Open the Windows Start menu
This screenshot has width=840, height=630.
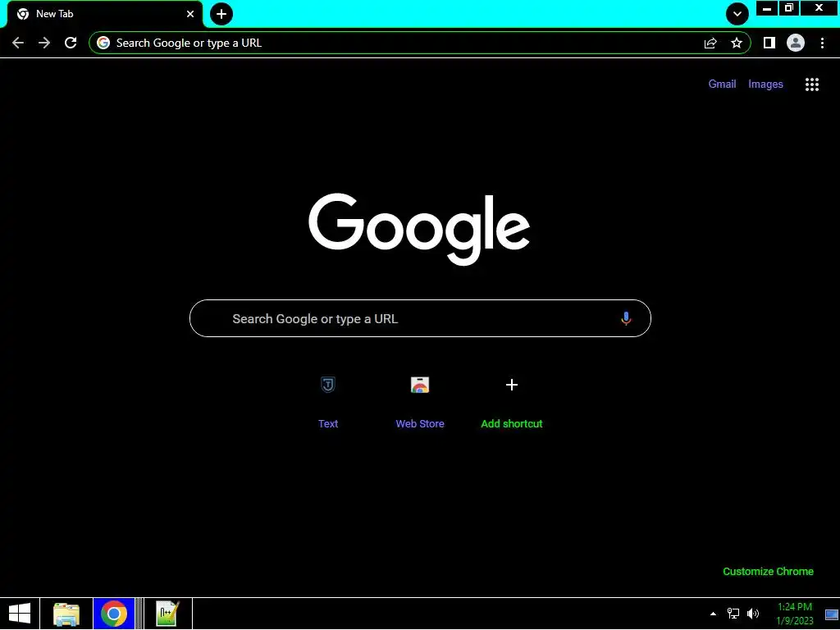pos(20,614)
